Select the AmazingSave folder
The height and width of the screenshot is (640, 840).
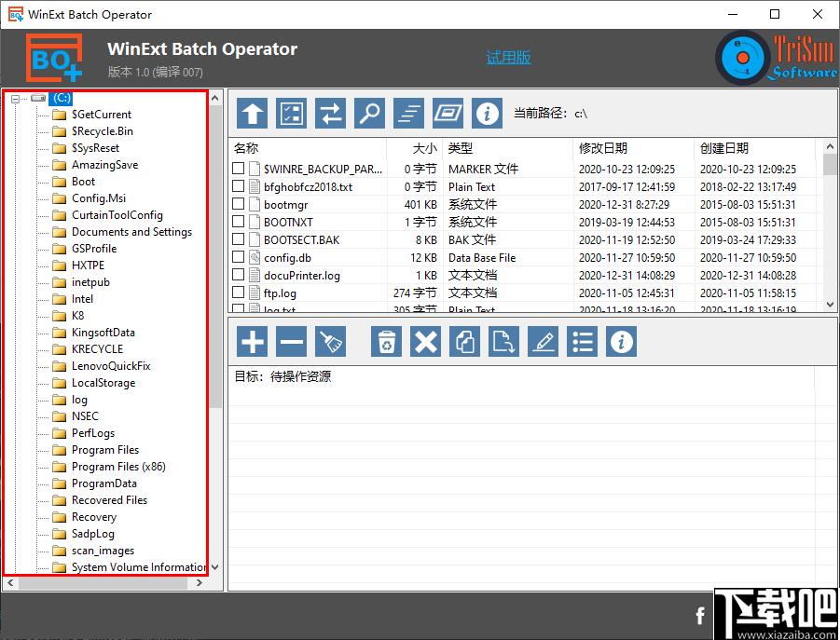pos(105,165)
